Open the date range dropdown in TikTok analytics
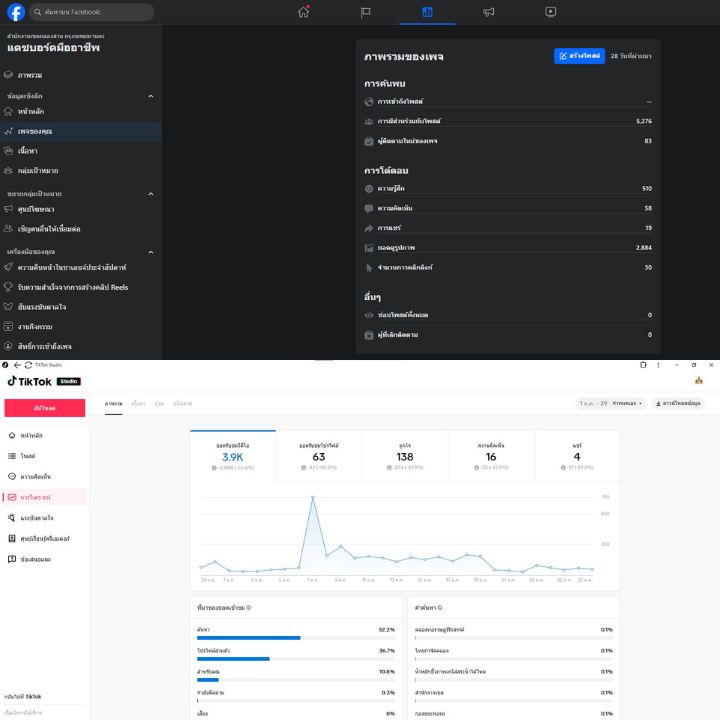Image resolution: width=720 pixels, height=720 pixels. (x=611, y=403)
